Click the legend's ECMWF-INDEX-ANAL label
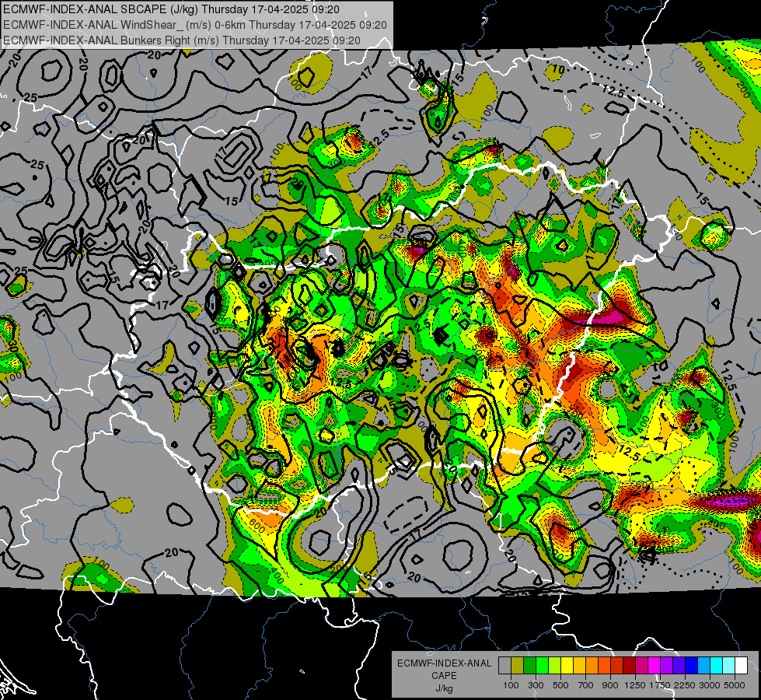This screenshot has height=700, width=761. click(x=444, y=663)
